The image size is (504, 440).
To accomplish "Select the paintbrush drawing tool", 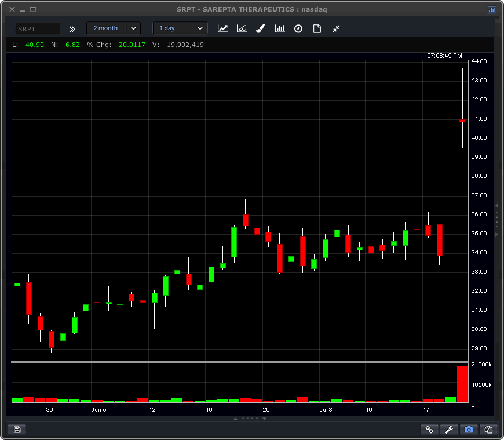I will tap(261, 28).
